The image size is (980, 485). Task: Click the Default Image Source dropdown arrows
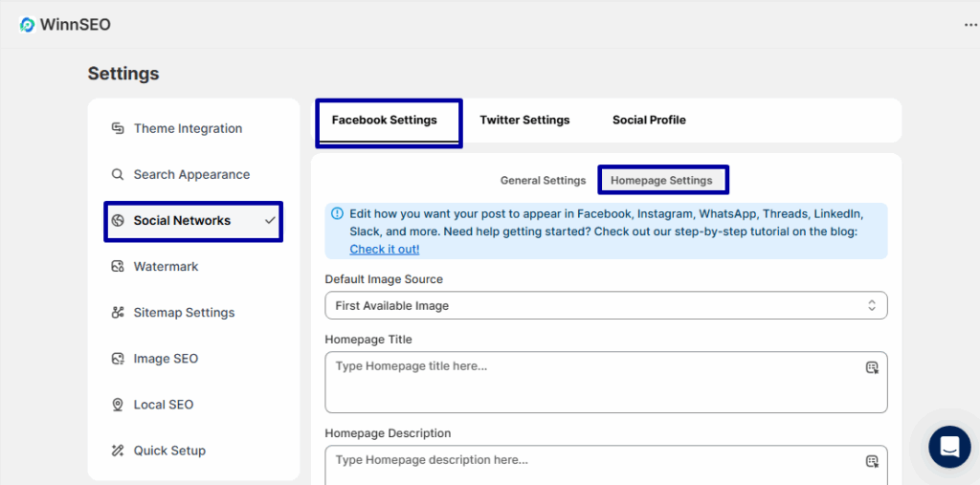pyautogui.click(x=871, y=305)
